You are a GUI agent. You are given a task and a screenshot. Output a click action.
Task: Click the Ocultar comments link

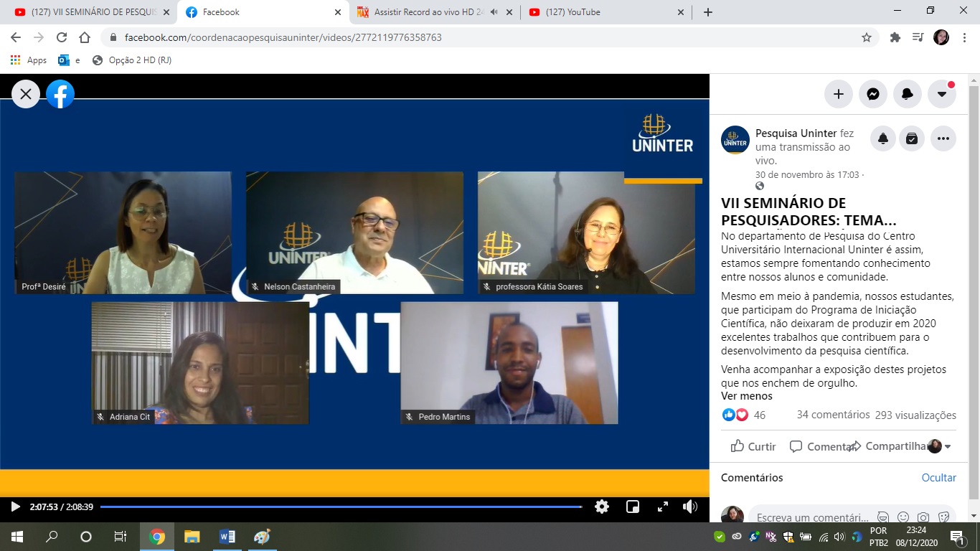point(938,478)
